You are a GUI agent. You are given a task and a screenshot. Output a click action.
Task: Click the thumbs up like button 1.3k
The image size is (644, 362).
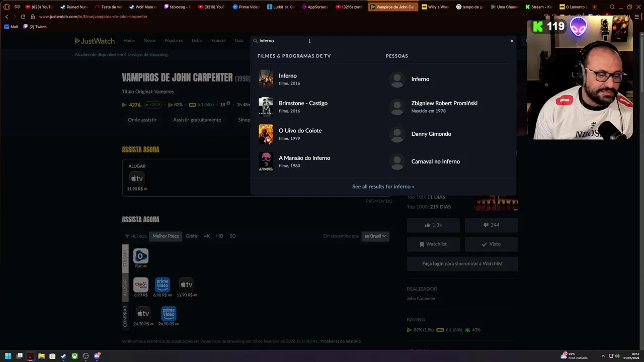click(433, 225)
